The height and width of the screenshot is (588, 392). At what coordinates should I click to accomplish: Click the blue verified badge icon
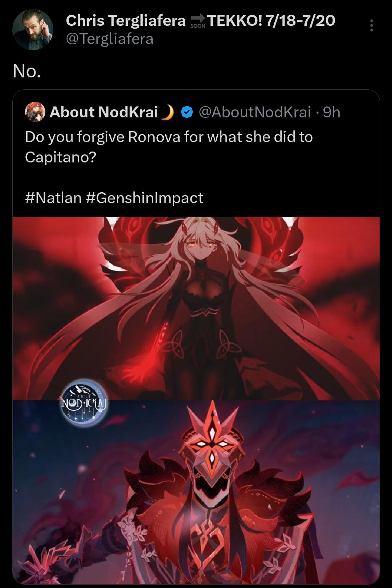click(x=187, y=112)
